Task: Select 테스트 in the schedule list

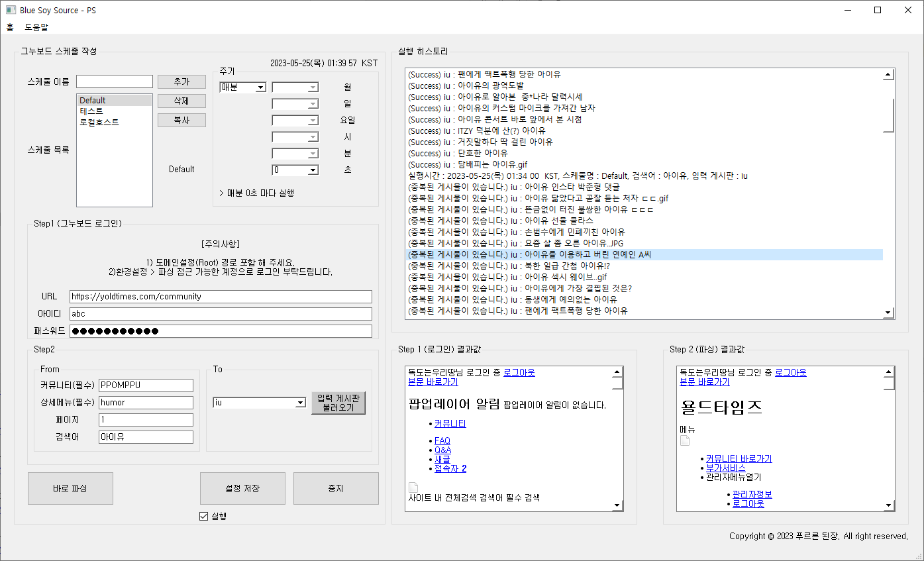Action: (91, 111)
